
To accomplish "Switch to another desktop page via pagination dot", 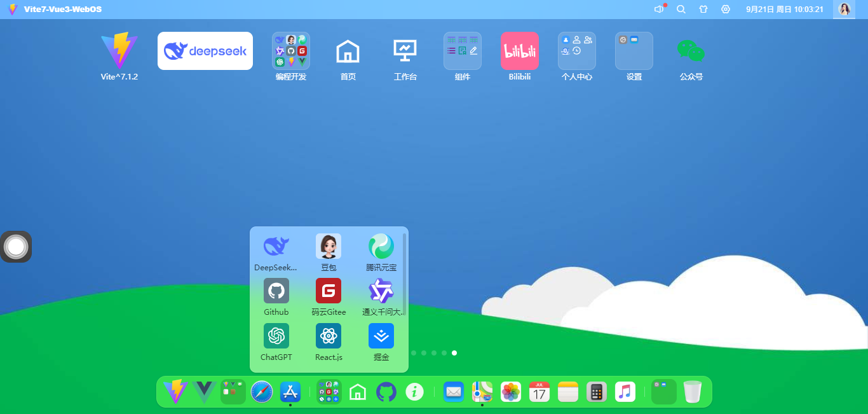I will point(413,352).
